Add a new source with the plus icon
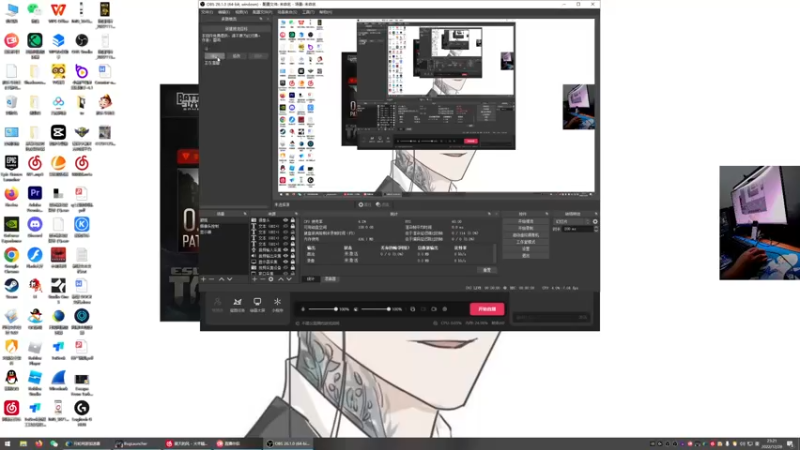Screen dimensions: 800x450 (x=255, y=279)
